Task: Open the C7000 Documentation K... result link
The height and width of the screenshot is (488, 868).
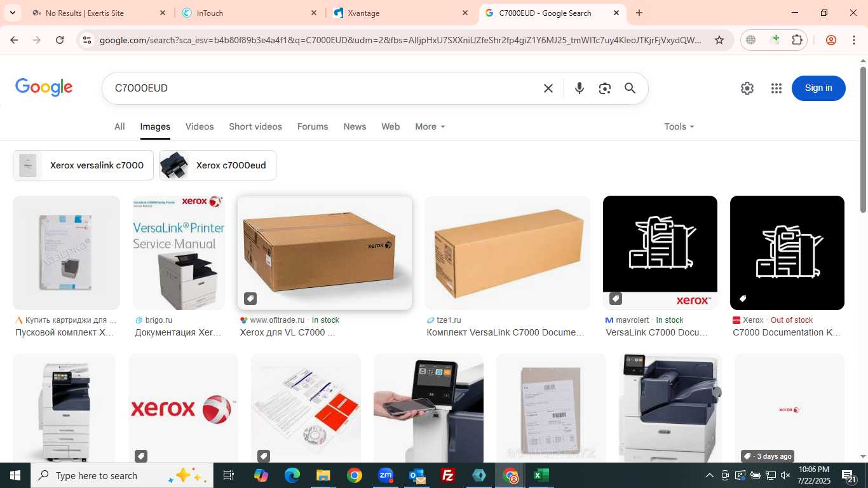Action: (787, 332)
